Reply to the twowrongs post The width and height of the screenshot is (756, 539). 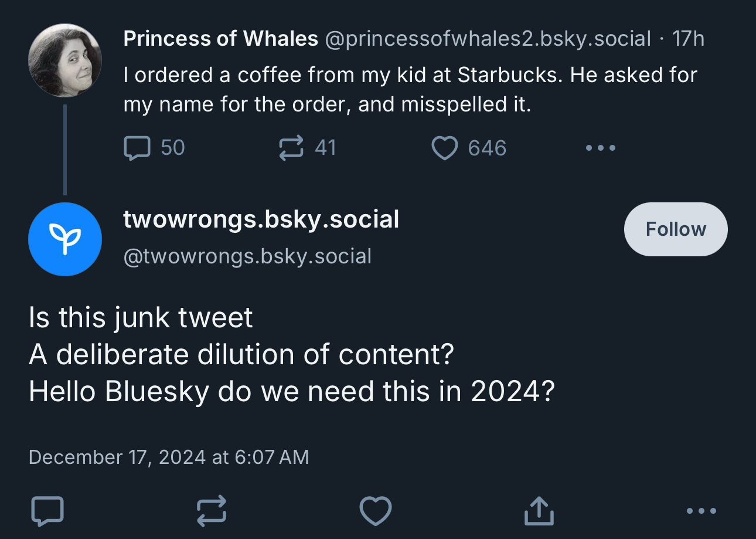click(x=47, y=511)
